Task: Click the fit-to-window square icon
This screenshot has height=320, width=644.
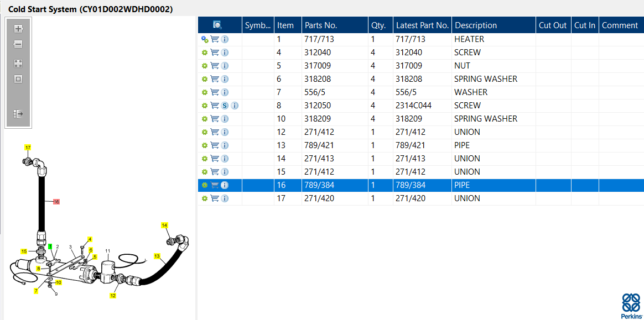Action: (x=18, y=79)
